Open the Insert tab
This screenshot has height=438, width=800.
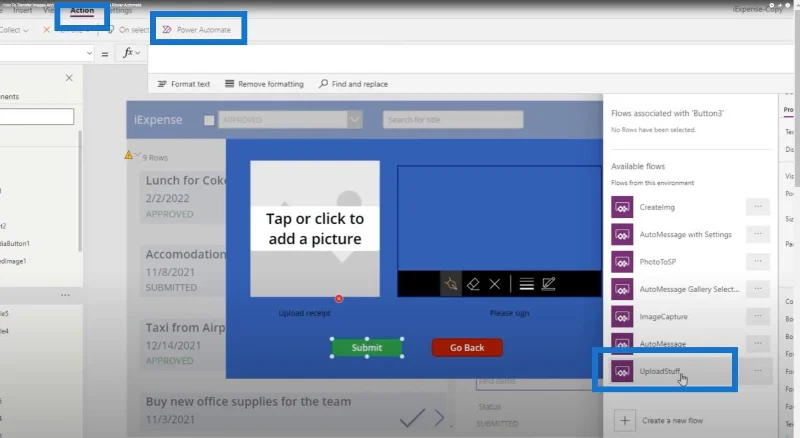point(22,10)
